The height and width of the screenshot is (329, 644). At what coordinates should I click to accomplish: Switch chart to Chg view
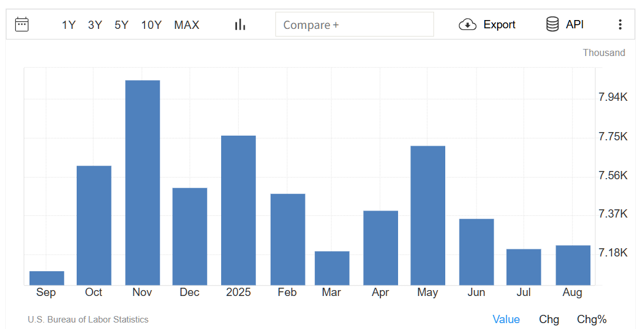point(549,320)
